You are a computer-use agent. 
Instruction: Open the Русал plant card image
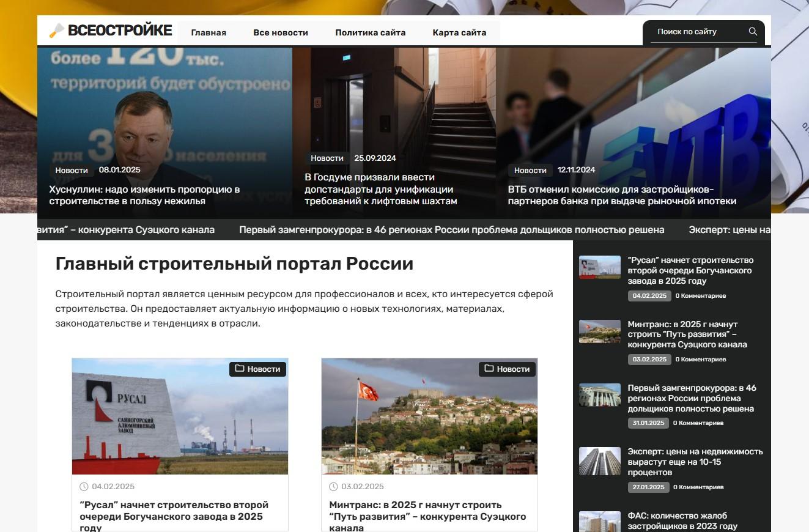tap(180, 416)
